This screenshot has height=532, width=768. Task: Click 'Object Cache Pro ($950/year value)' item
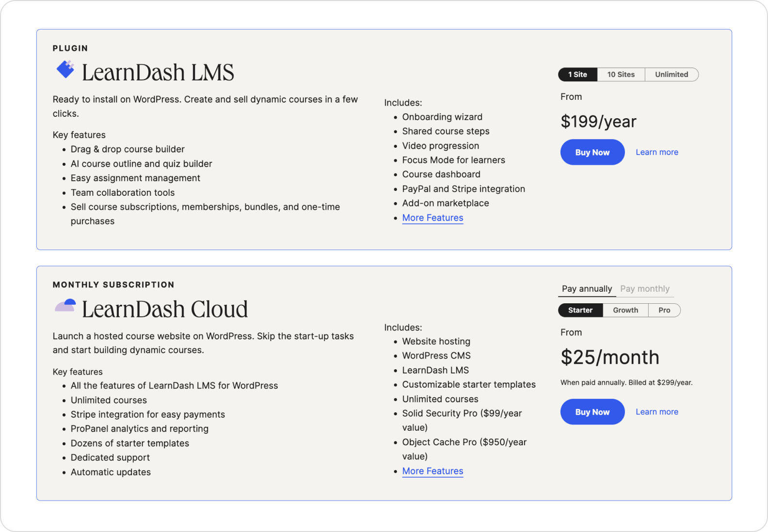click(x=464, y=449)
